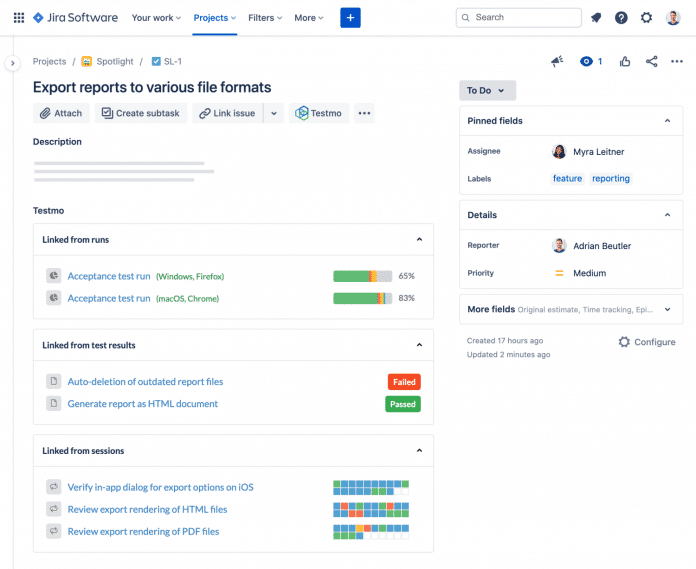The image size is (696, 569).
Task: Click the give feedback megaphone icon
Action: [x=557, y=61]
